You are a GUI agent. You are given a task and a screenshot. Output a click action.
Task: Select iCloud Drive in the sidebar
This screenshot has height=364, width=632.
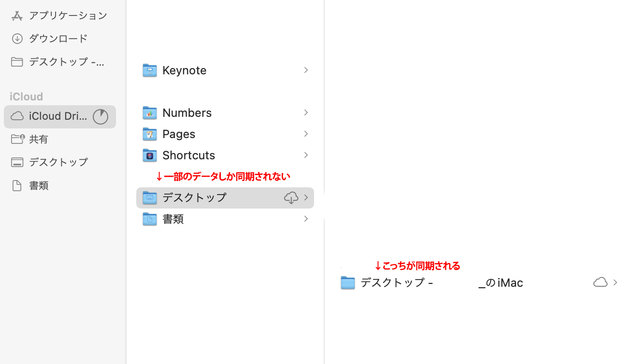tap(57, 116)
